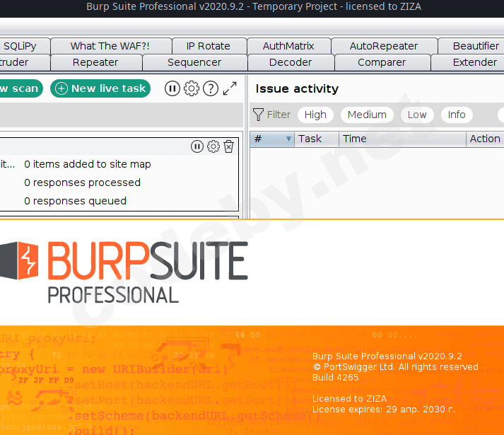Click the Burp Suite logo icon in splash
This screenshot has width=504, height=435.
point(19,260)
